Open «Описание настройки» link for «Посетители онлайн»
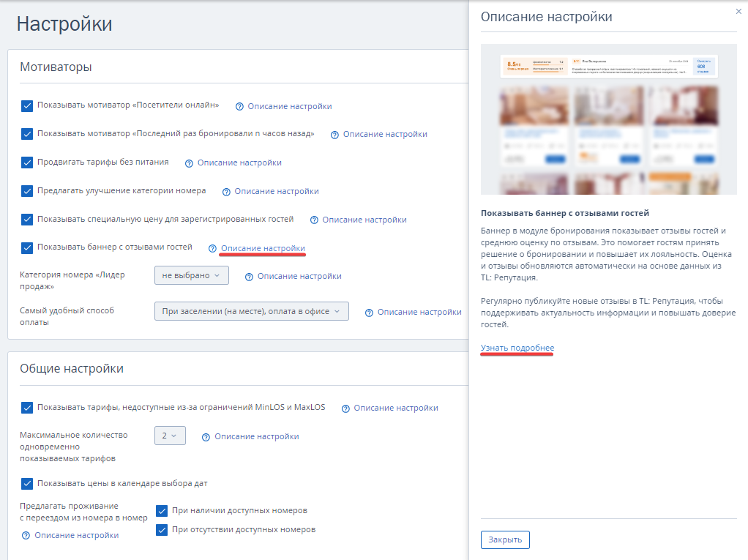Viewport: 748px width, 560px height. tap(290, 106)
